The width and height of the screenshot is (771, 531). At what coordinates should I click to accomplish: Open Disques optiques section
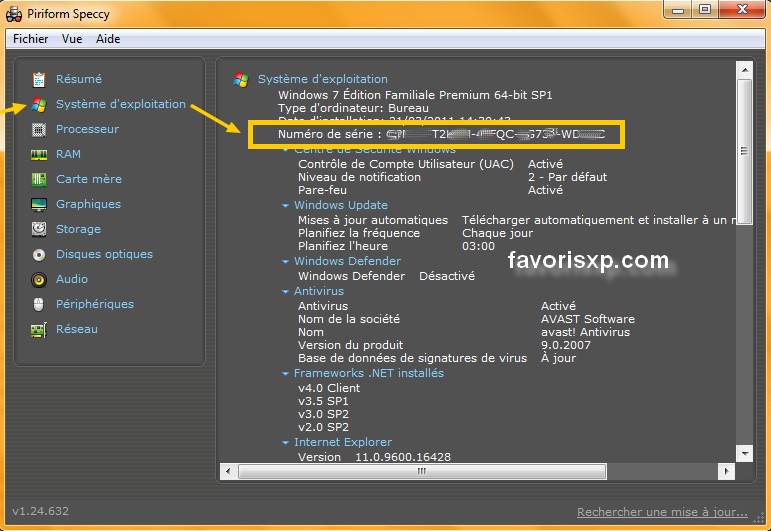[x=104, y=254]
